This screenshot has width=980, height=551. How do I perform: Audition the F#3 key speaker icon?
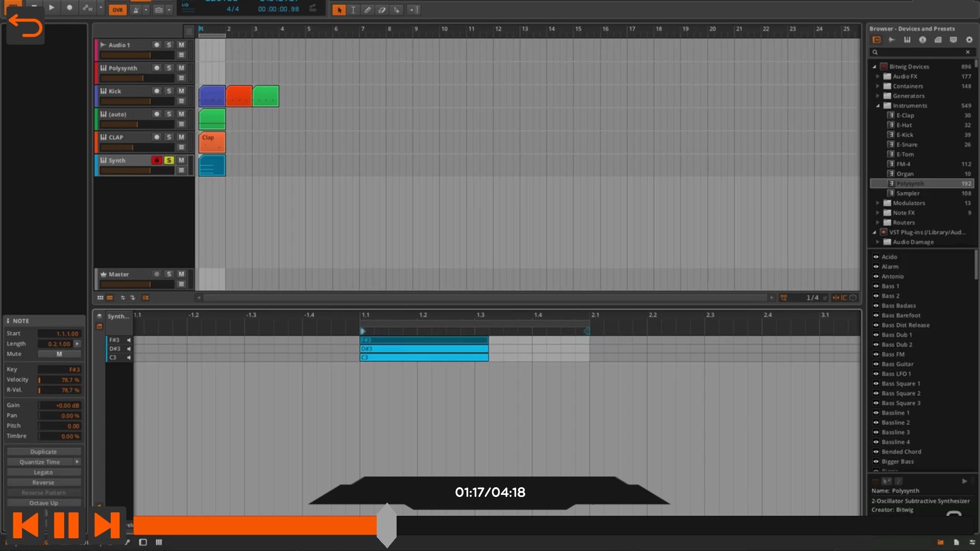click(129, 340)
